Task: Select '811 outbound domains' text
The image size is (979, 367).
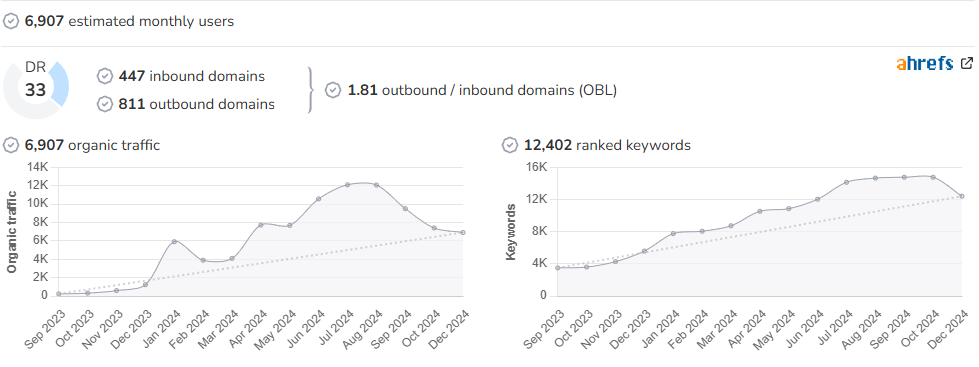Action: (197, 104)
